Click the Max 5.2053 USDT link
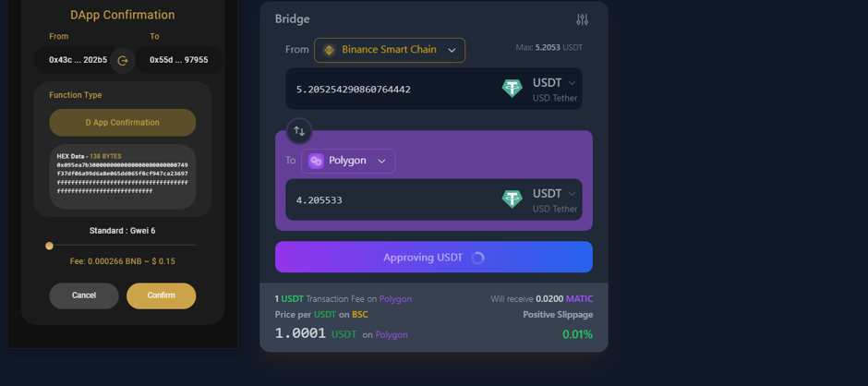 [x=549, y=47]
